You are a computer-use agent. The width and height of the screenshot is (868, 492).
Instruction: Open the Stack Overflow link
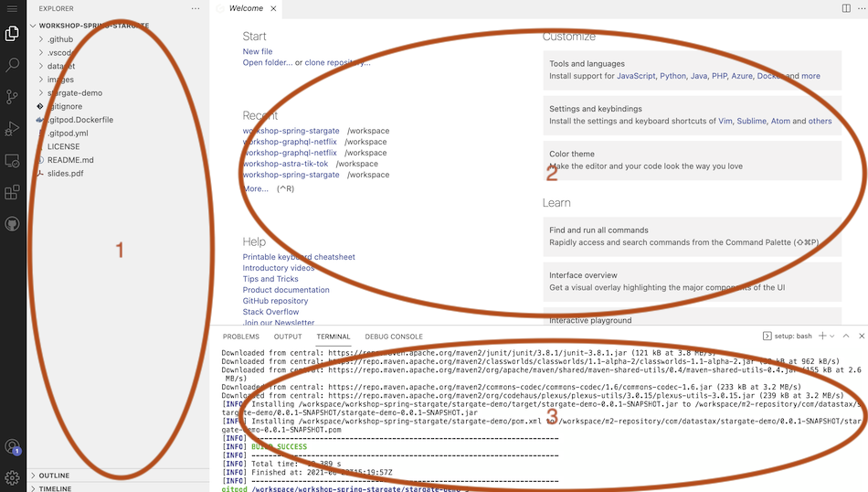(270, 312)
